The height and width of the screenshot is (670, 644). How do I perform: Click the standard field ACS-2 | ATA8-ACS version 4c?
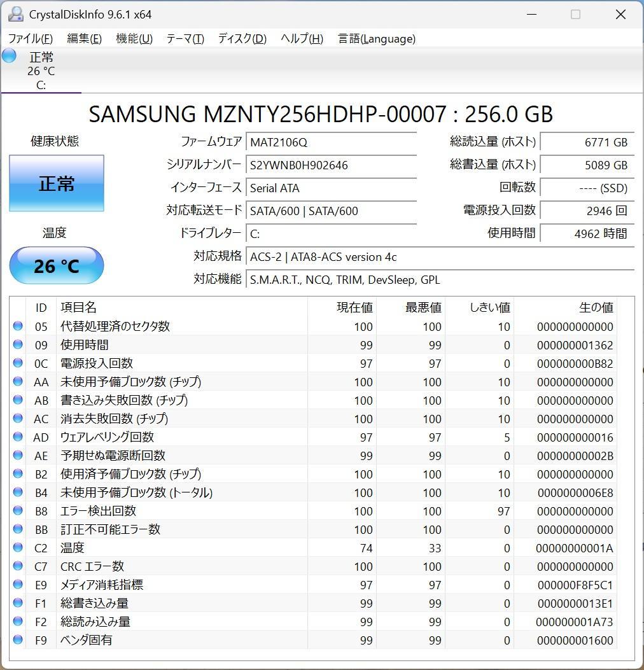(x=440, y=257)
